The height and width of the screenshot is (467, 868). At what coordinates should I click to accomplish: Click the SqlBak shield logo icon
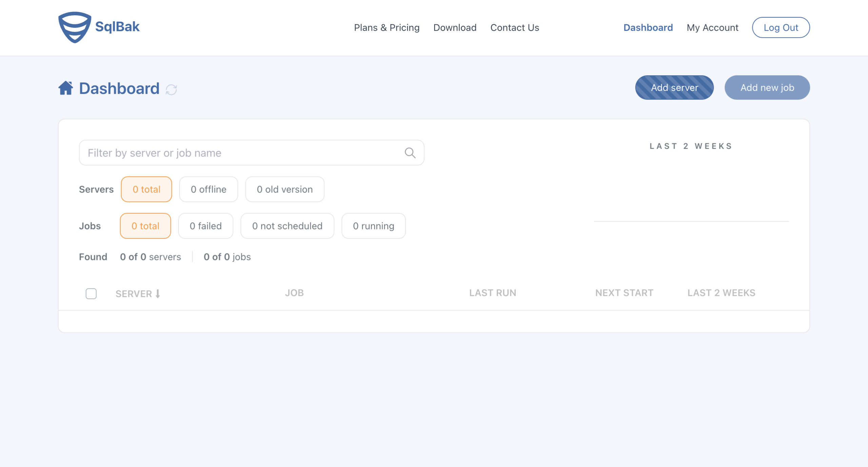pyautogui.click(x=75, y=26)
